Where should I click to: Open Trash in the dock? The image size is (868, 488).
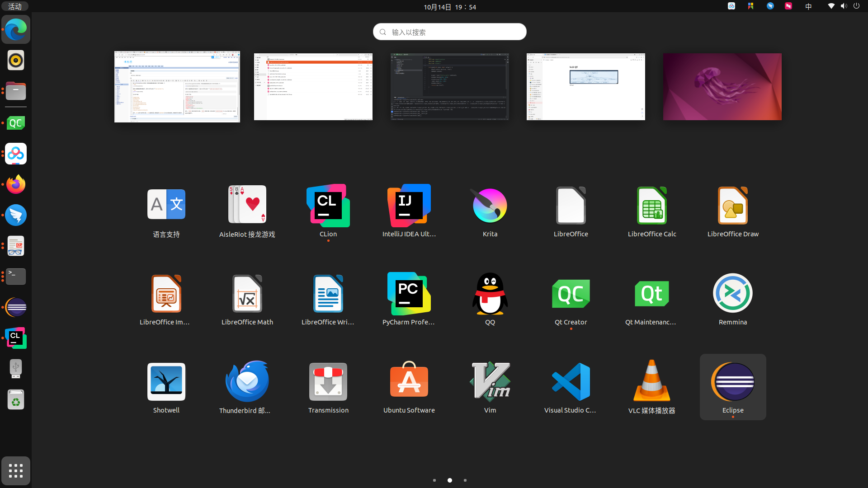tap(16, 399)
